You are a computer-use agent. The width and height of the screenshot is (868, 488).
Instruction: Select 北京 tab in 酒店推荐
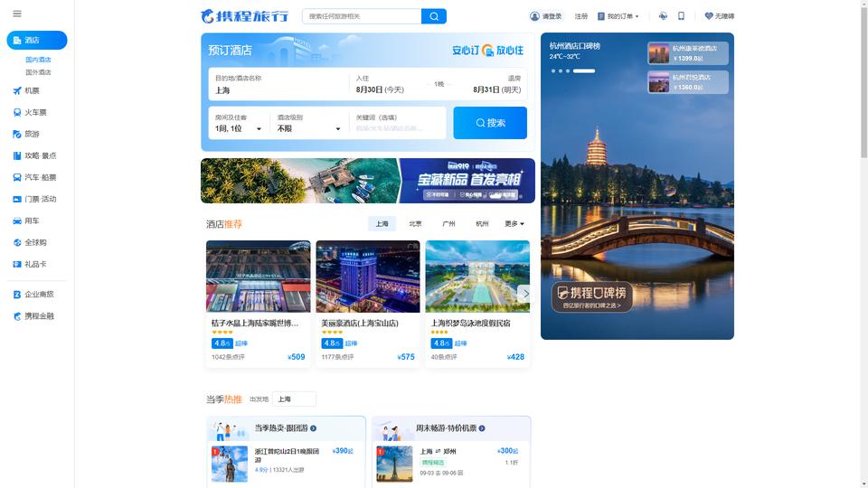click(x=415, y=223)
